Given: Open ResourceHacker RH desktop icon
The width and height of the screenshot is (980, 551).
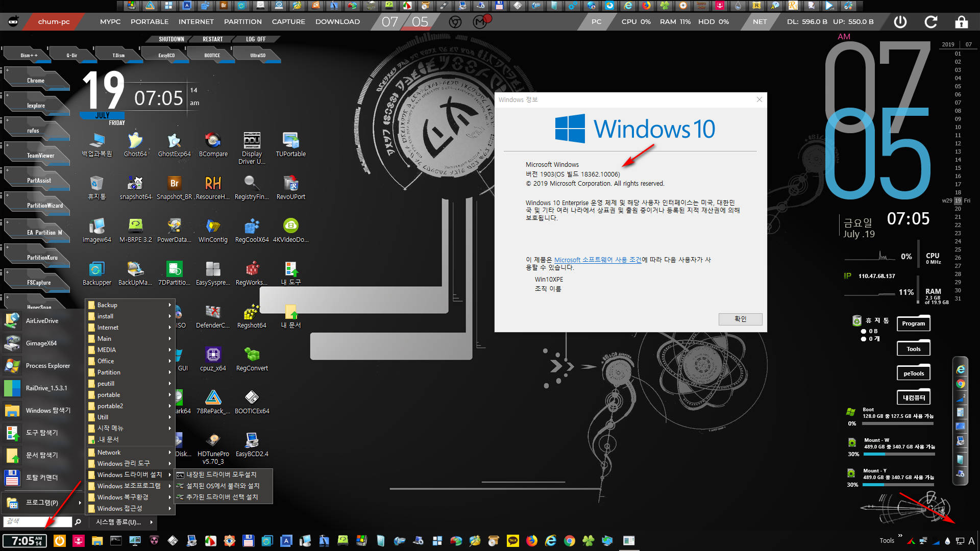Looking at the screenshot, I should pyautogui.click(x=213, y=188).
